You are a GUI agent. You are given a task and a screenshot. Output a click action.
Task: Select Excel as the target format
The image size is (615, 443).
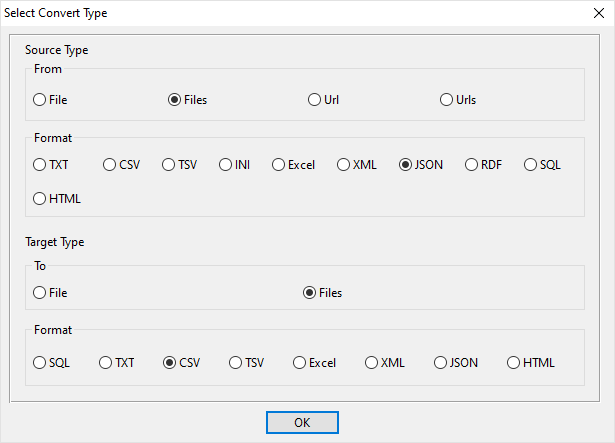click(299, 363)
